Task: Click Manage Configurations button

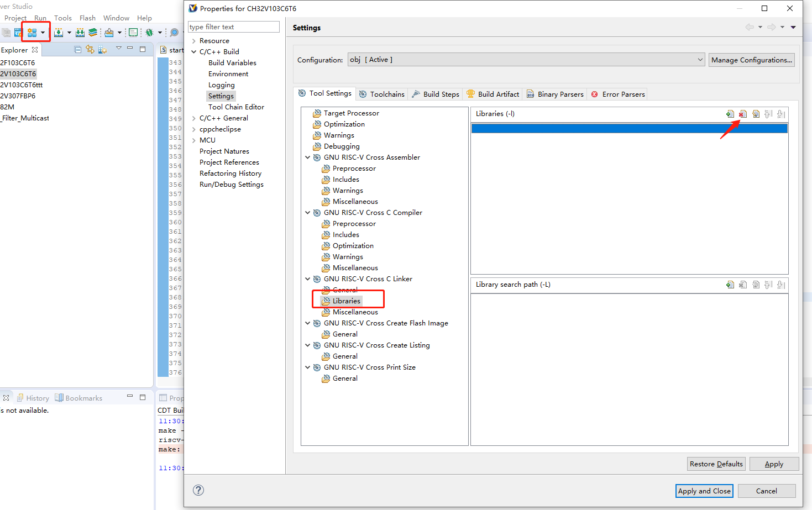Action: point(751,60)
